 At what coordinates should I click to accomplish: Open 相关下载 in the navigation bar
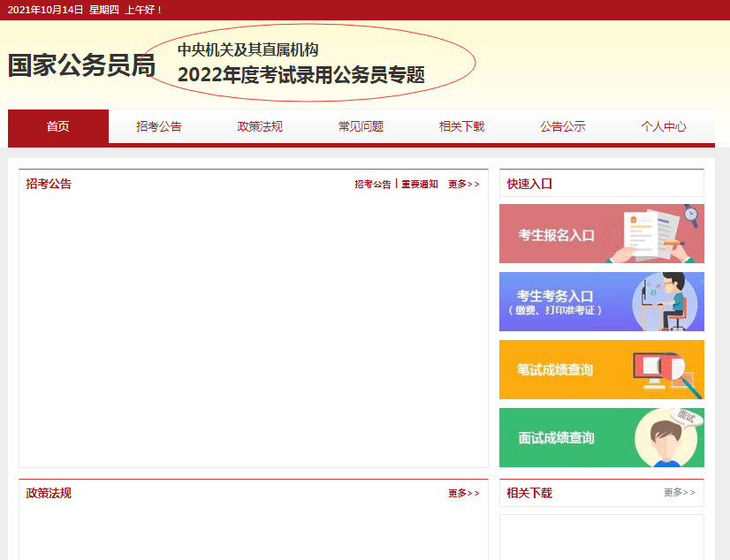tap(461, 126)
